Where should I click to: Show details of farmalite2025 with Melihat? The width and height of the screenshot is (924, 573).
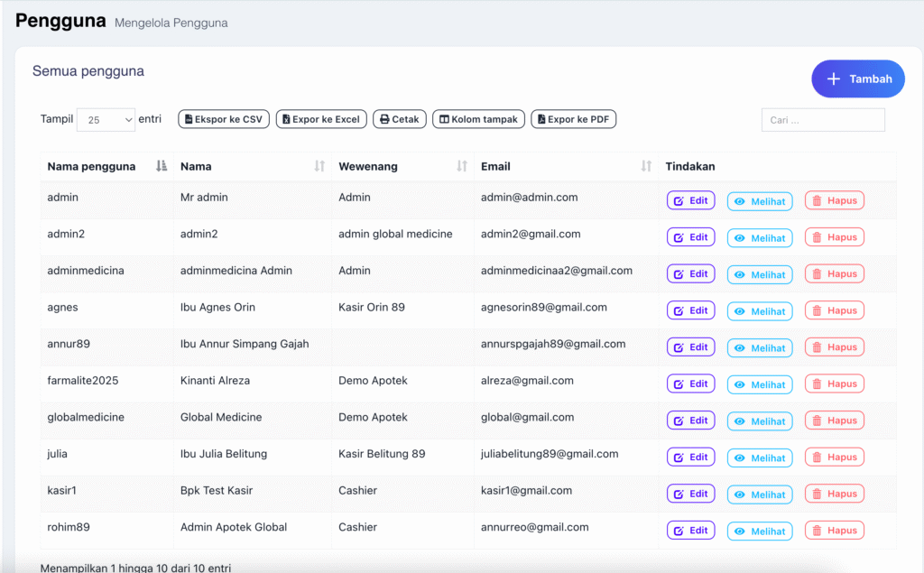(760, 384)
